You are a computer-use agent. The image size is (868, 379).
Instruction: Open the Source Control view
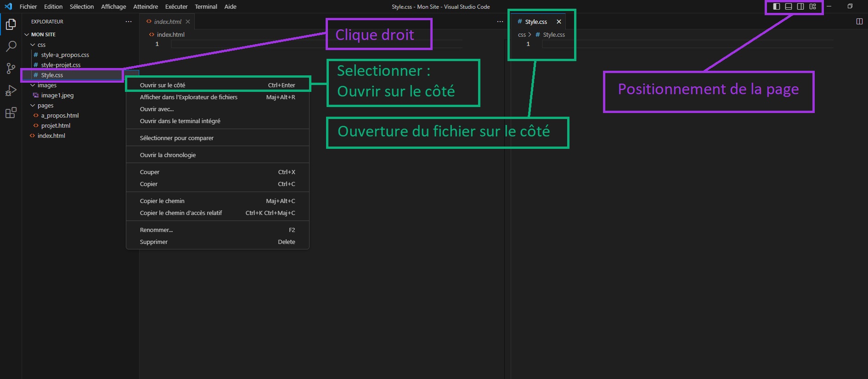click(x=11, y=68)
